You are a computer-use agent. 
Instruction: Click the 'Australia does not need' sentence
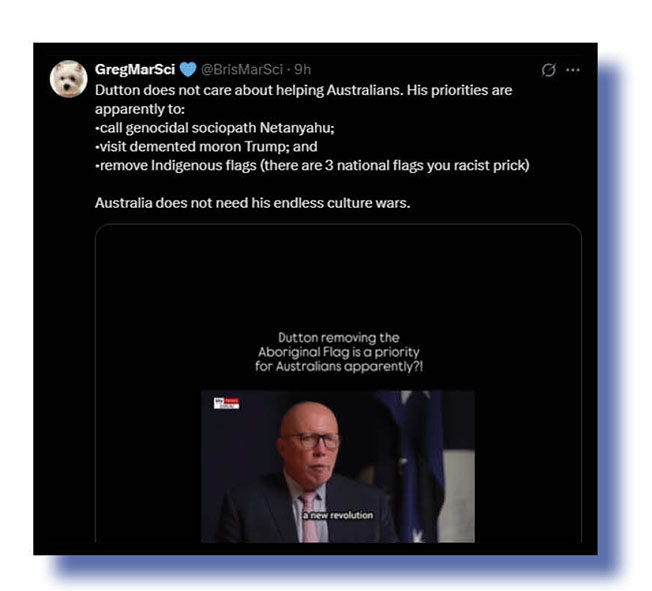click(252, 203)
